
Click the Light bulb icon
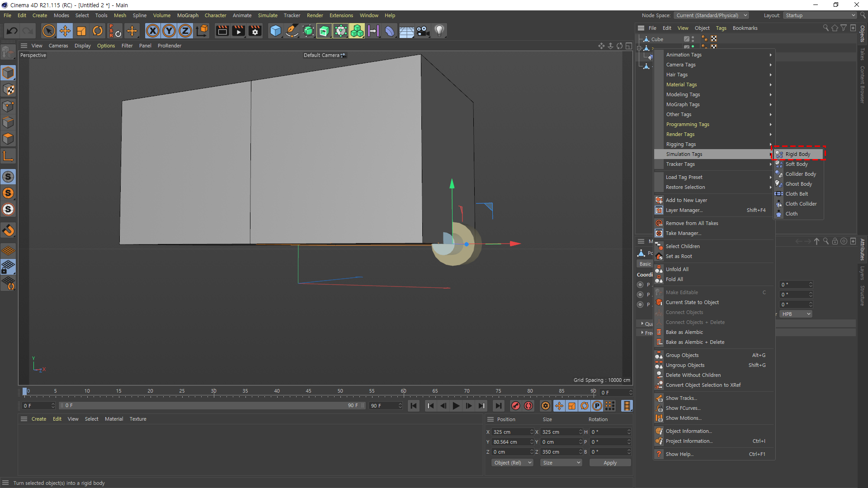click(x=439, y=31)
